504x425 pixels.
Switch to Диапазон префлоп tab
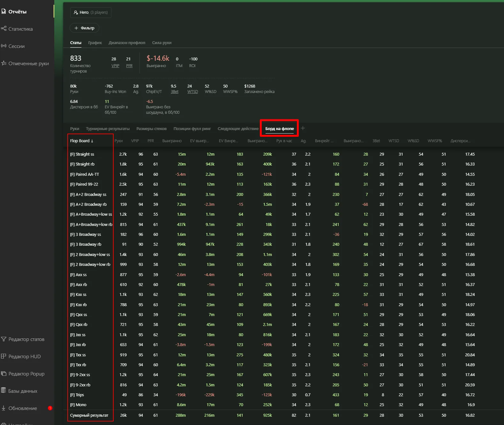coord(127,43)
